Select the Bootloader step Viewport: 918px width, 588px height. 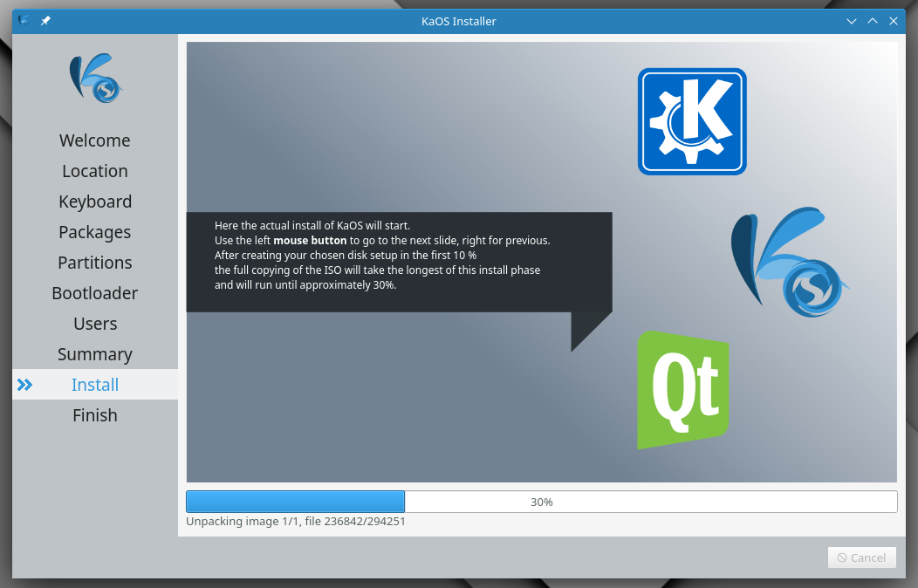click(x=95, y=292)
